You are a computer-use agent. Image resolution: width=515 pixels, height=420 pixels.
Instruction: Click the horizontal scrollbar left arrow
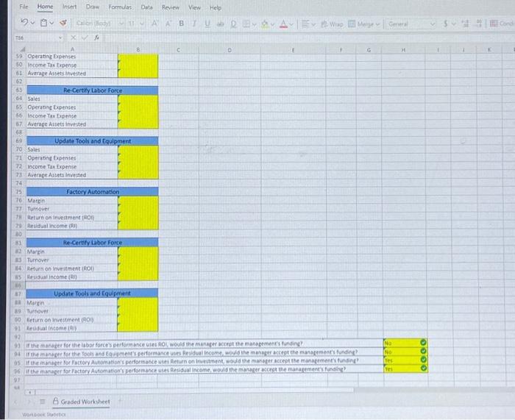30,392
